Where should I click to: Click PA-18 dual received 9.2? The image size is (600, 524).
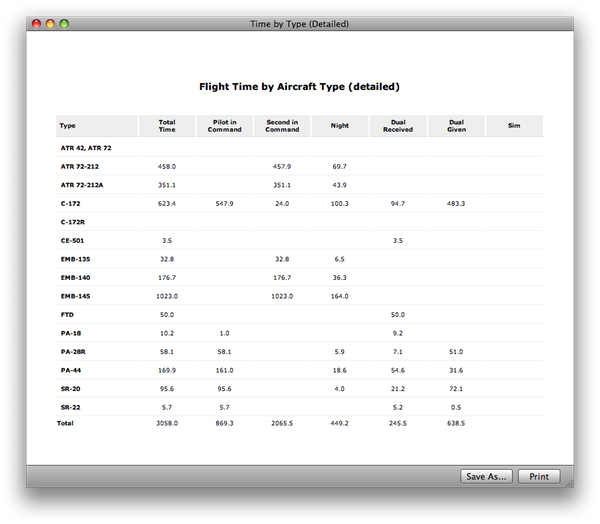[x=398, y=333]
